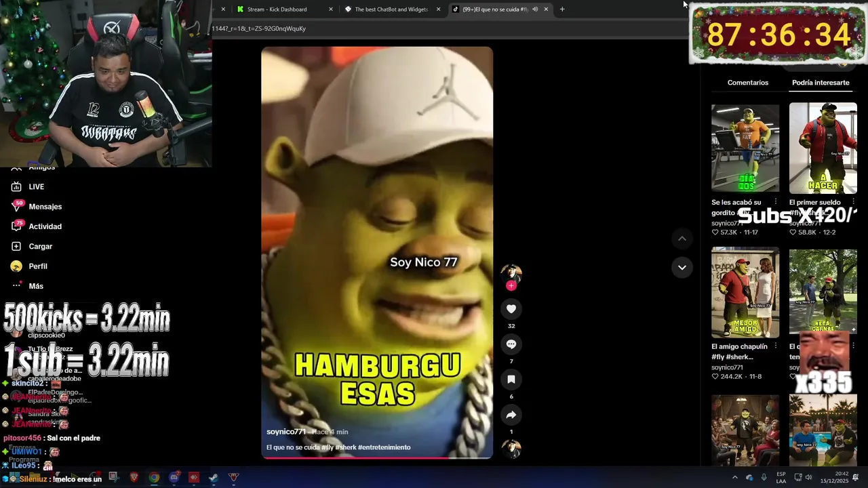Click the LIVE camera icon
Screen dimensions: 868x488
[16, 186]
